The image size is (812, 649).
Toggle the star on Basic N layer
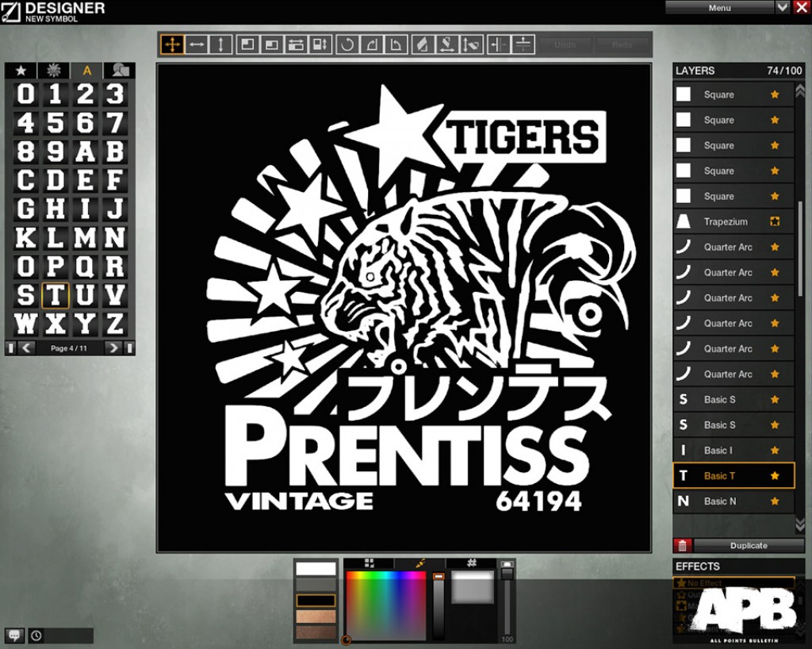(x=775, y=501)
